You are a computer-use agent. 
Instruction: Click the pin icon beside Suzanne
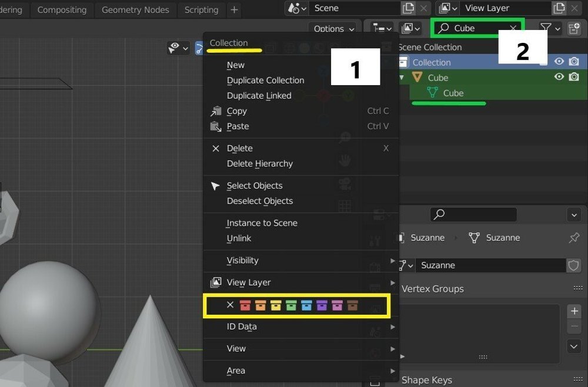(x=574, y=238)
